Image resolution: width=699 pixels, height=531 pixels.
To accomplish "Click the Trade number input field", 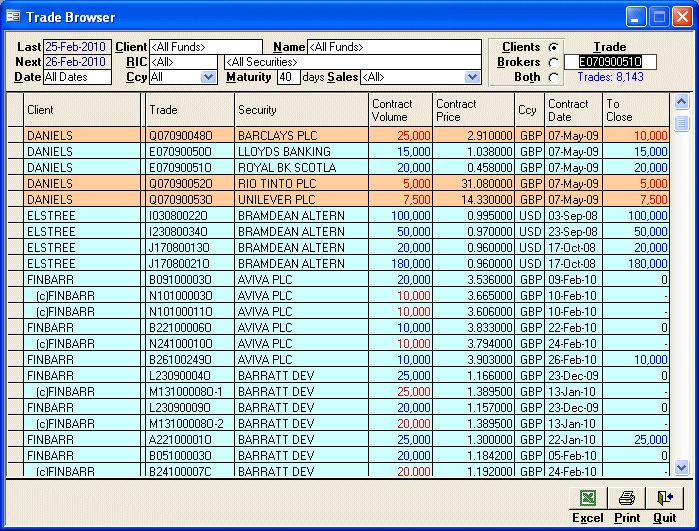I will (610, 62).
